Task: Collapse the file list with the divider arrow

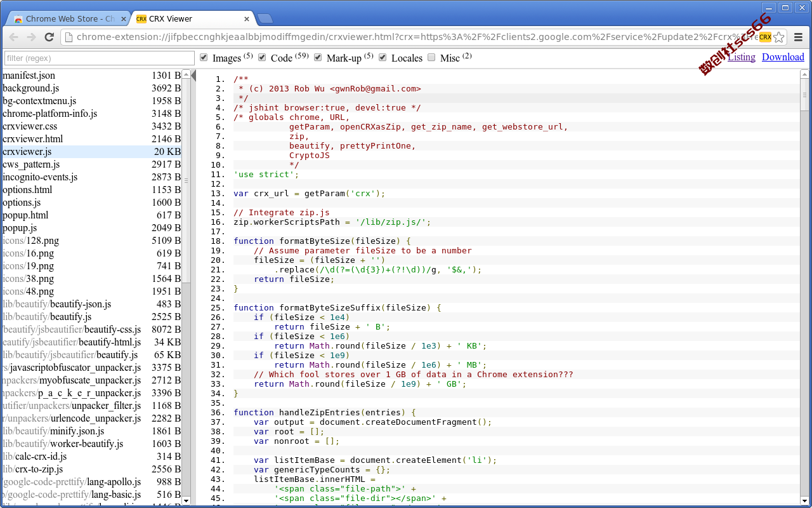Action: (193, 76)
